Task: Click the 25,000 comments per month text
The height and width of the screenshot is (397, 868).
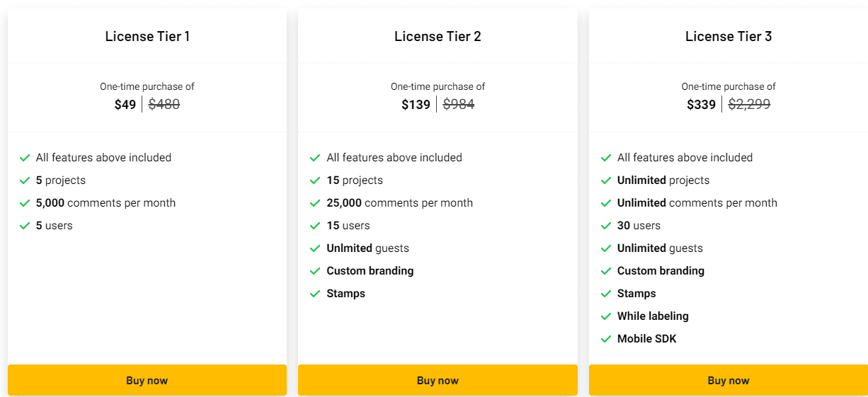Action: [399, 203]
